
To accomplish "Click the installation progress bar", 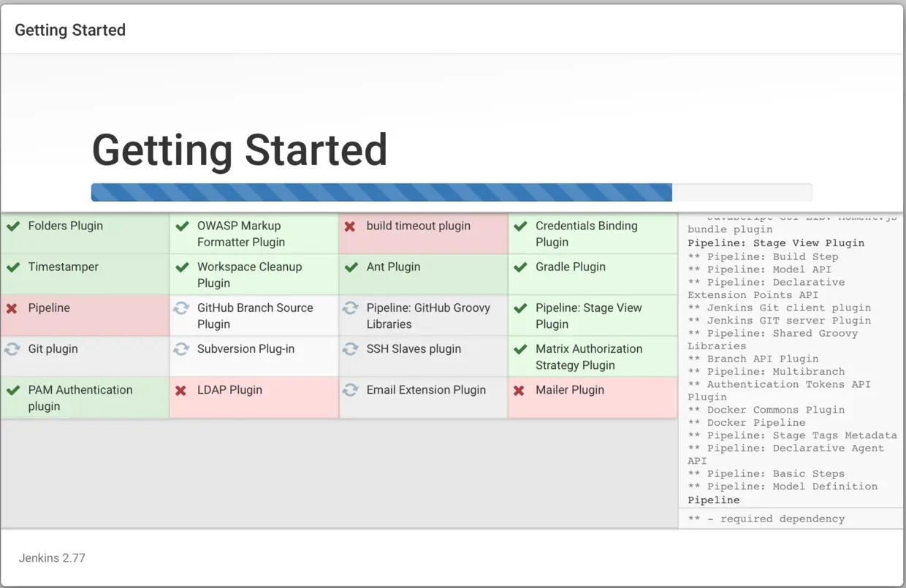I will [452, 192].
